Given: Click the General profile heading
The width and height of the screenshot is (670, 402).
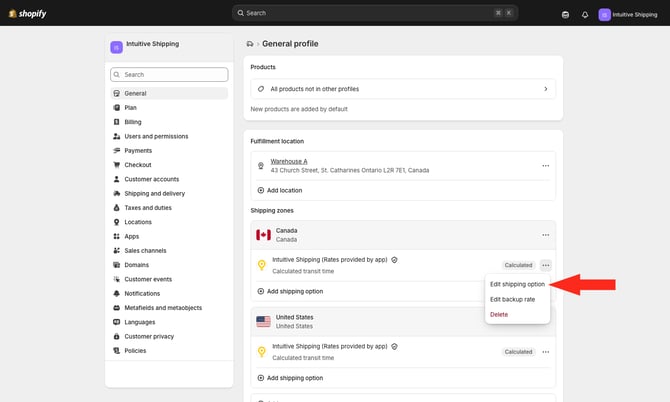Looking at the screenshot, I should [x=290, y=44].
